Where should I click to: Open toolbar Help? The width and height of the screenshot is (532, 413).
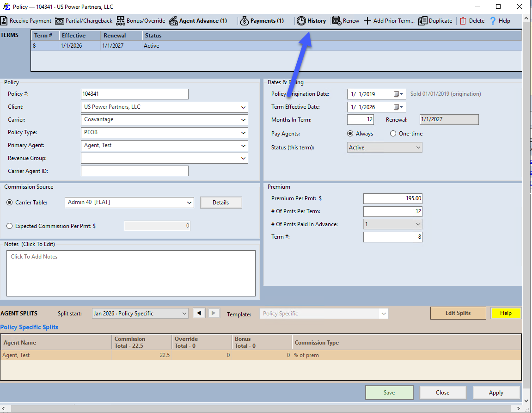coord(500,21)
